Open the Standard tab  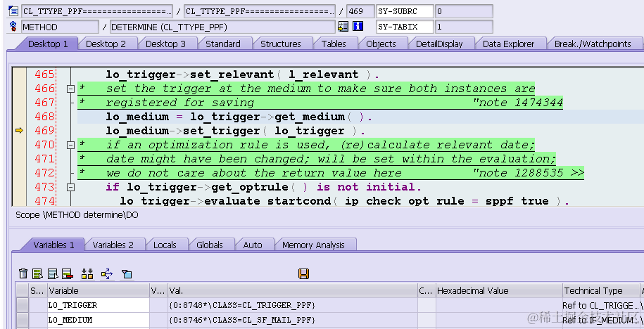point(222,44)
